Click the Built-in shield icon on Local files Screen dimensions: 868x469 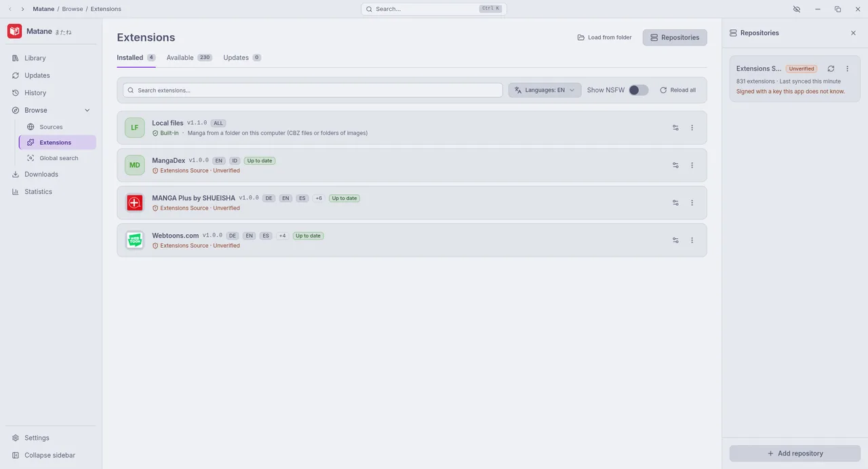(x=155, y=133)
